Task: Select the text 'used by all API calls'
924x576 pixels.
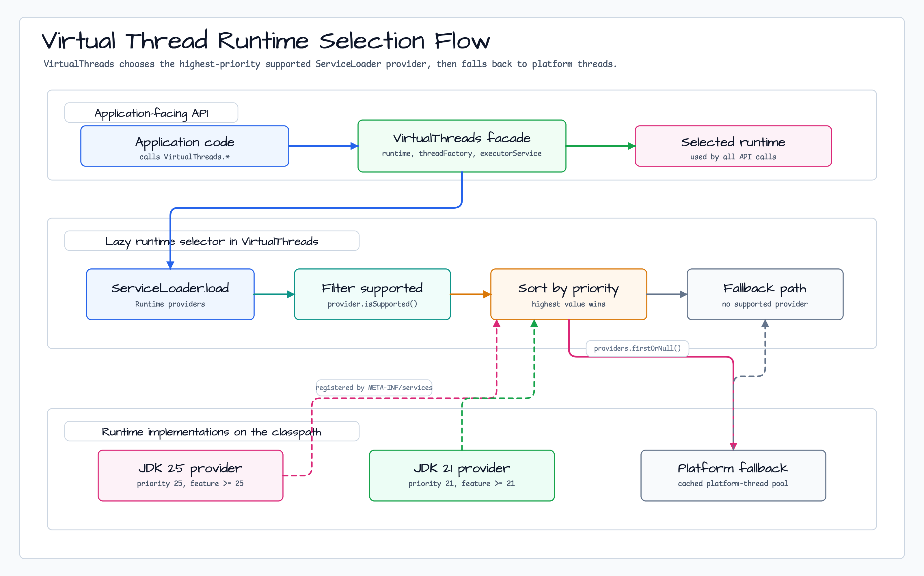Action: (x=733, y=157)
